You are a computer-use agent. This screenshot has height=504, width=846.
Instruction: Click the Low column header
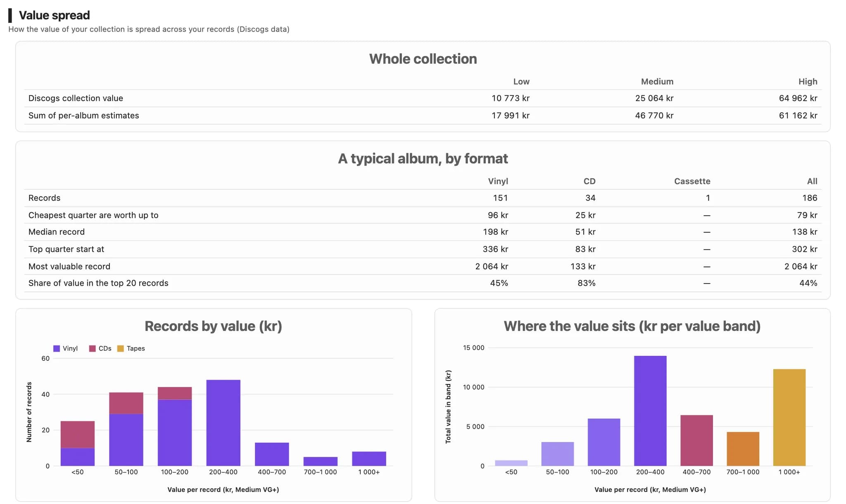521,81
